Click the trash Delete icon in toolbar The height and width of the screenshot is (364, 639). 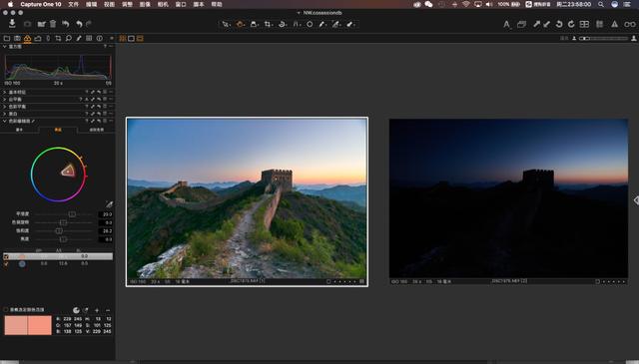pos(53,24)
